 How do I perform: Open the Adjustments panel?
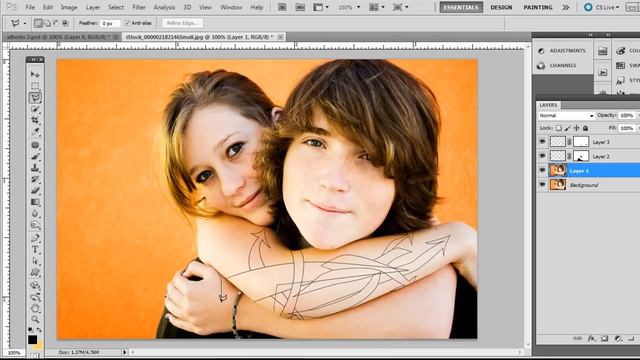pyautogui.click(x=562, y=51)
